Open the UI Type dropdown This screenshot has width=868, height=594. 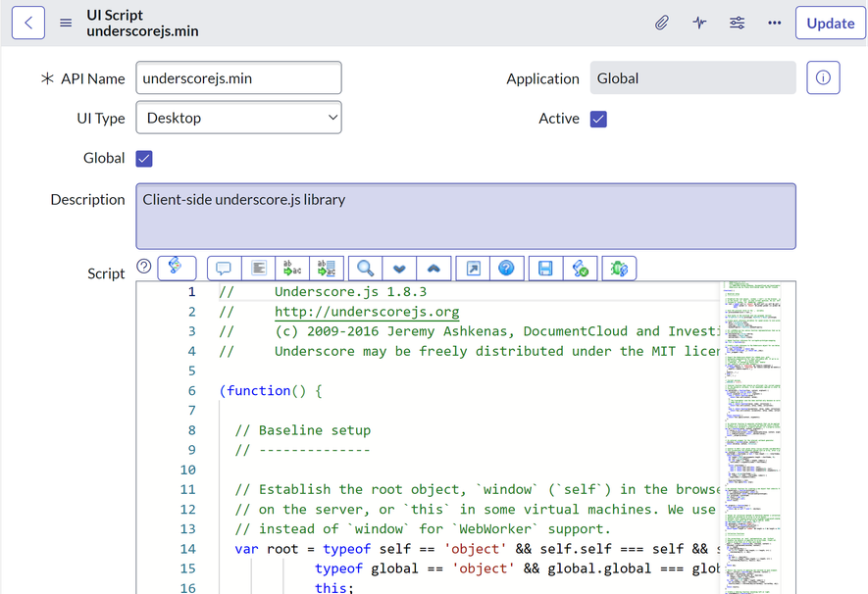[x=238, y=118]
